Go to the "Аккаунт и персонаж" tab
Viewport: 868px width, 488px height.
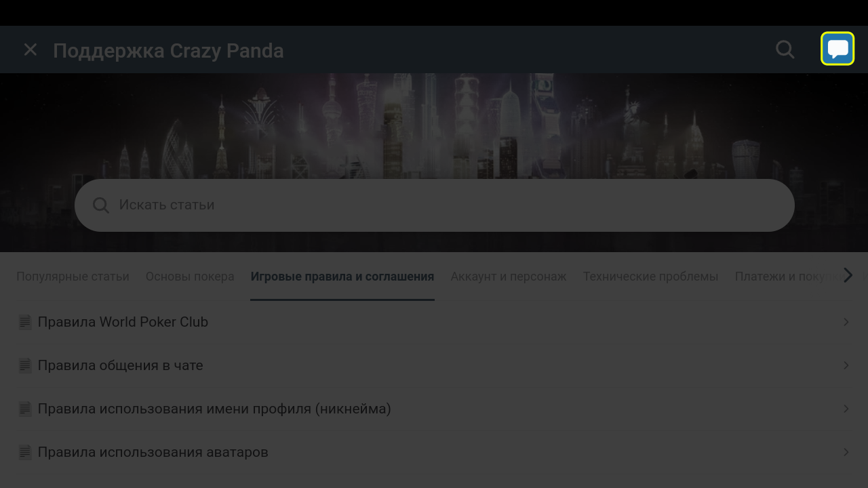click(x=509, y=277)
